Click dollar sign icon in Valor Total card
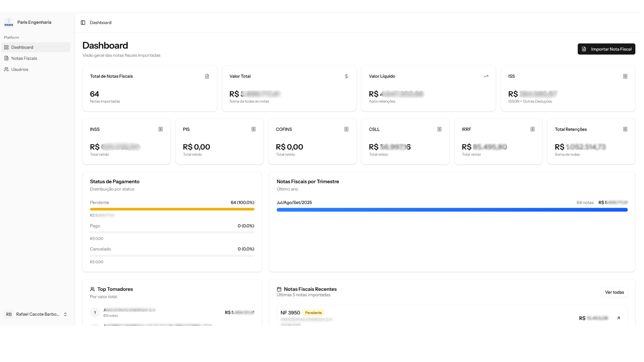644x362 pixels. tap(346, 76)
